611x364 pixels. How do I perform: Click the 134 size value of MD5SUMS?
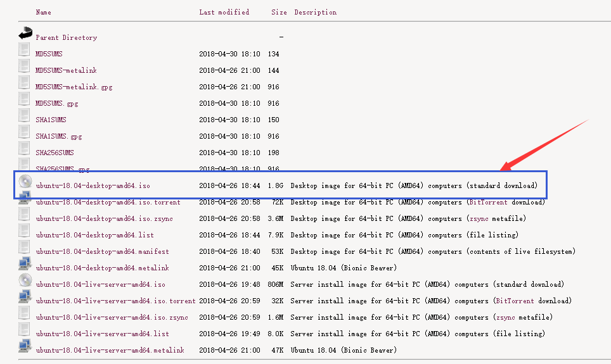click(x=274, y=54)
